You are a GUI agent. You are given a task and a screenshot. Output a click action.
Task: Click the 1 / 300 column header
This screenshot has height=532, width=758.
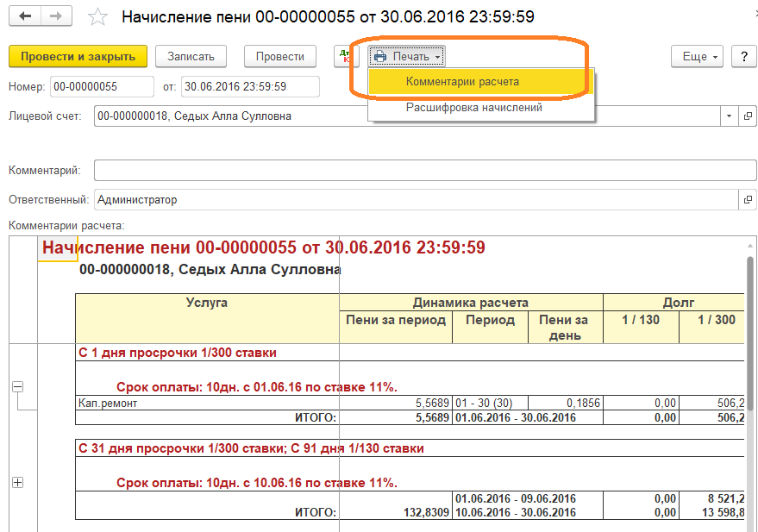coord(712,327)
